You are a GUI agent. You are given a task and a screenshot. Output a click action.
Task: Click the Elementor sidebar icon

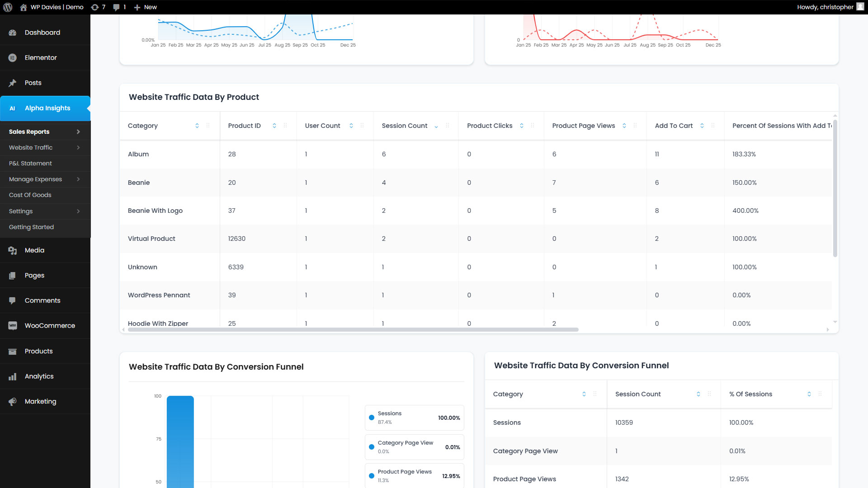coord(13,58)
